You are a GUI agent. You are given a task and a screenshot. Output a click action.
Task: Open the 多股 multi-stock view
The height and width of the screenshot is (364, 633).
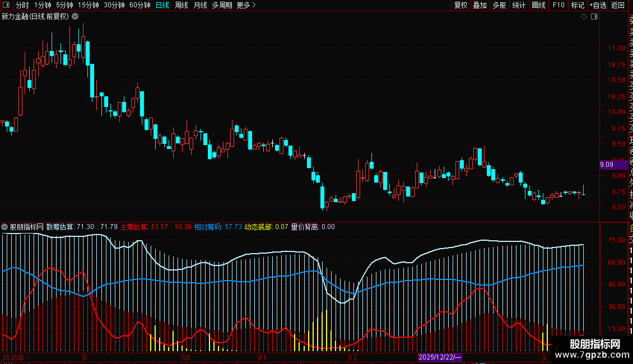click(499, 5)
